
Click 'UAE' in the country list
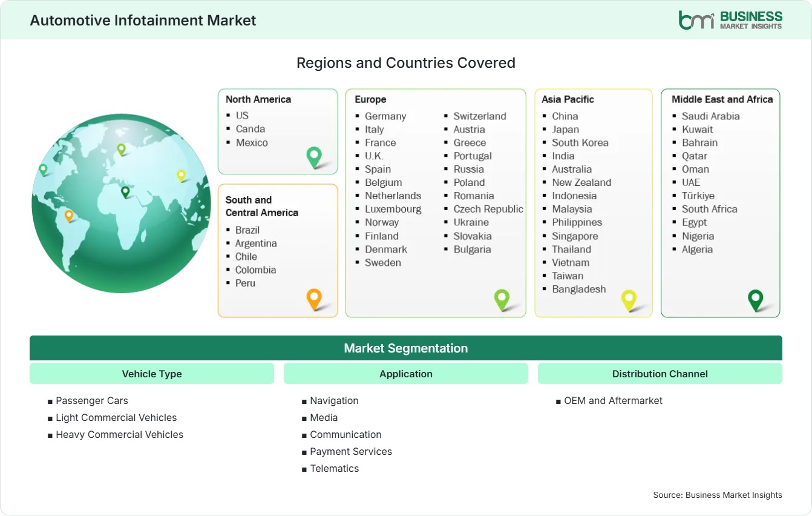click(691, 183)
